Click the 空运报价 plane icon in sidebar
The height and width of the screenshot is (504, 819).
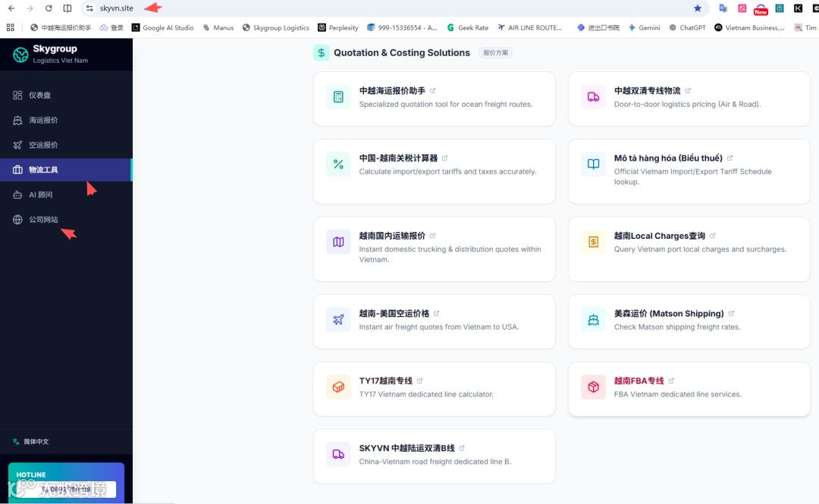pos(17,145)
